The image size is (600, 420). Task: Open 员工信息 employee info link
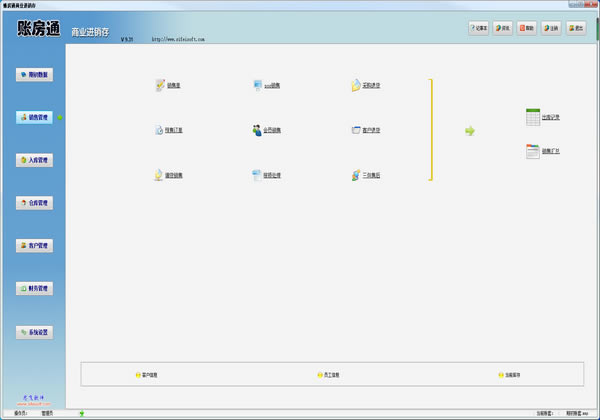(329, 375)
